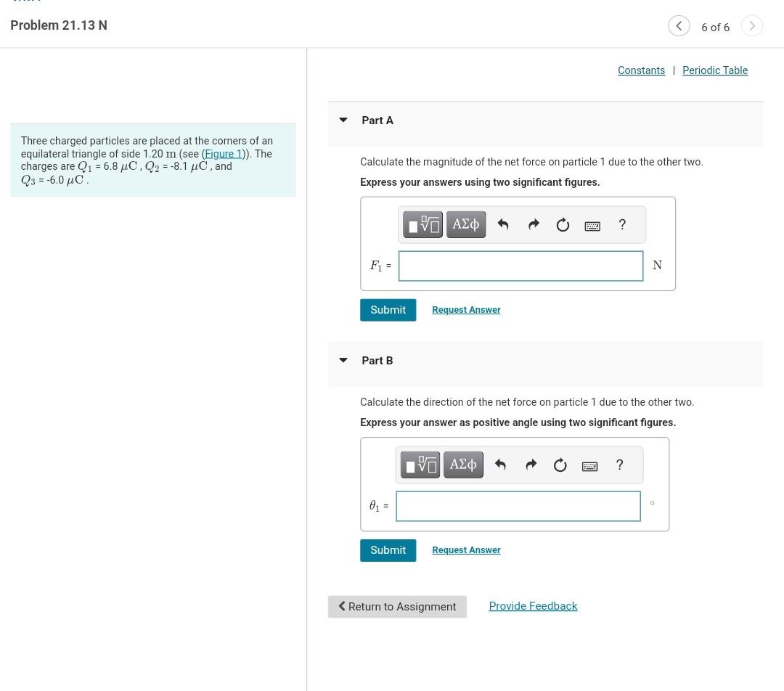The image size is (784, 691).
Task: Collapse the Part A section
Action: [x=343, y=120]
